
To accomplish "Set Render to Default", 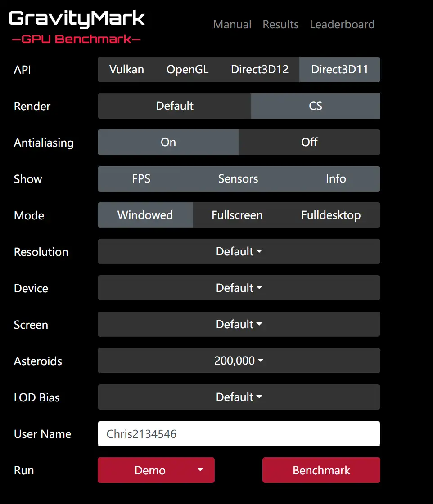I will point(174,106).
